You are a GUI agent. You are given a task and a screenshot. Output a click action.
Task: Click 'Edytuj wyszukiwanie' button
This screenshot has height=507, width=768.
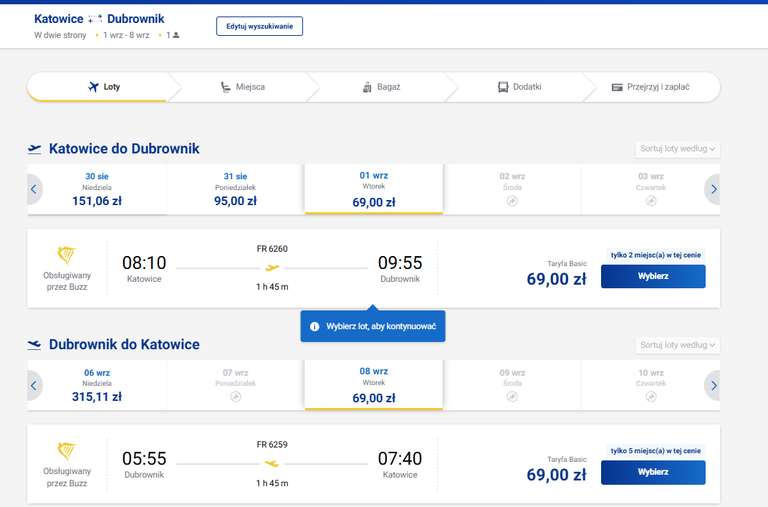point(260,26)
